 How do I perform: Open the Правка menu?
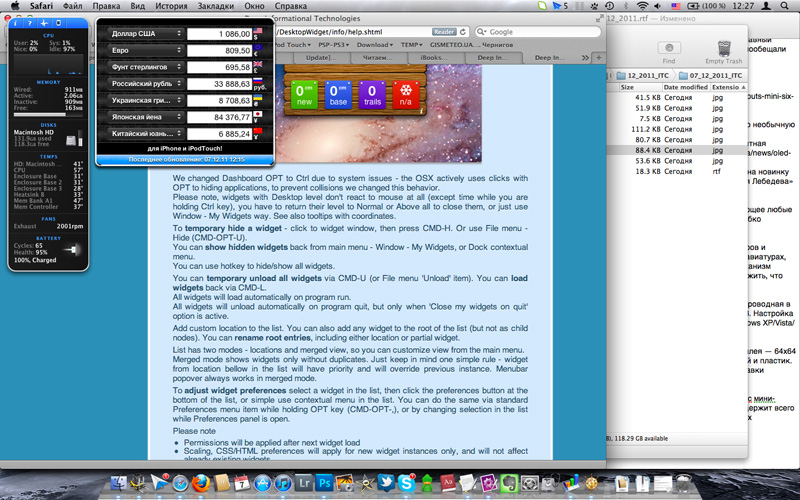[106, 6]
